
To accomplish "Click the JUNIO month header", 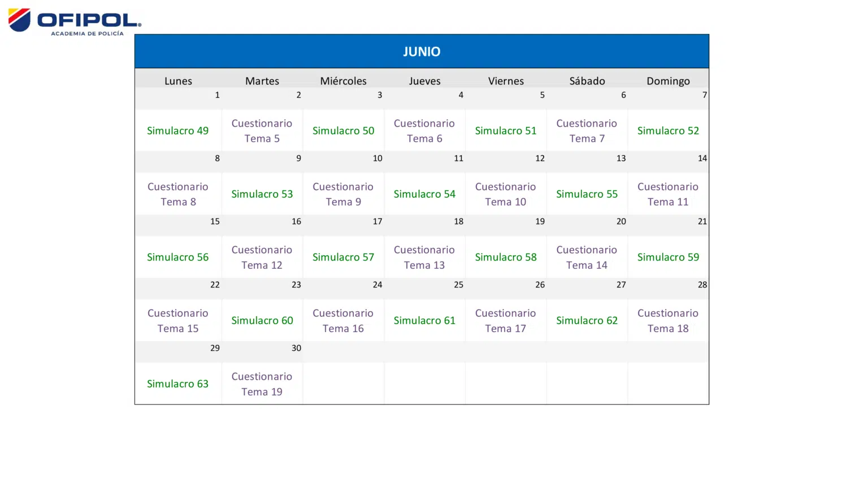I will [422, 51].
